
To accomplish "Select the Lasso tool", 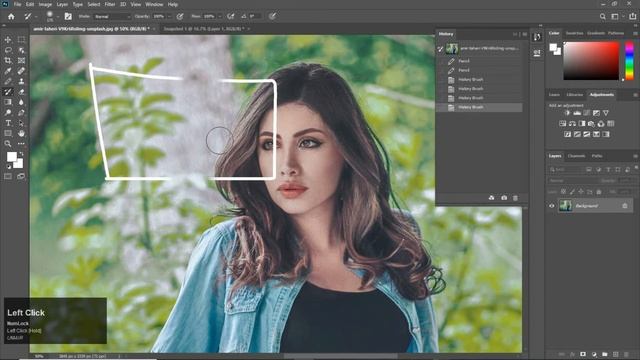I will point(8,50).
